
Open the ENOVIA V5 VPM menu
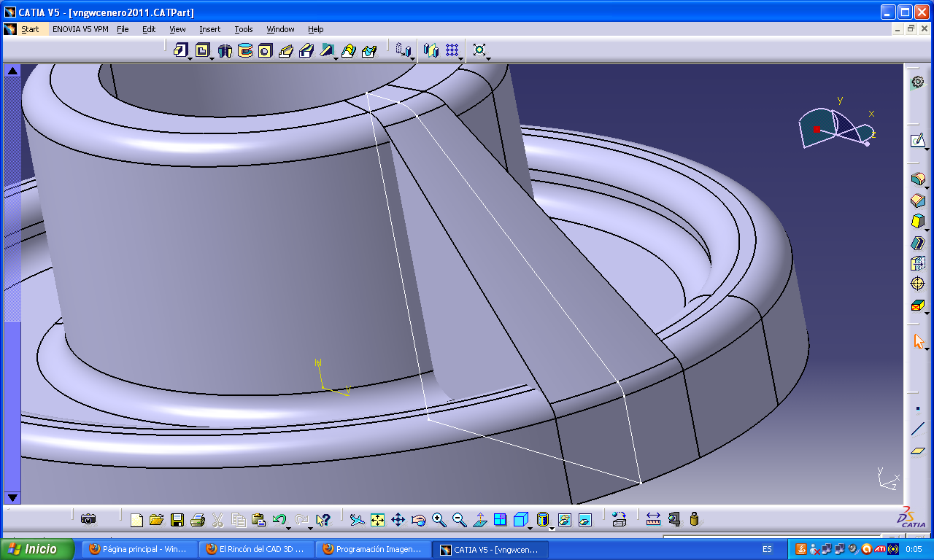click(80, 29)
